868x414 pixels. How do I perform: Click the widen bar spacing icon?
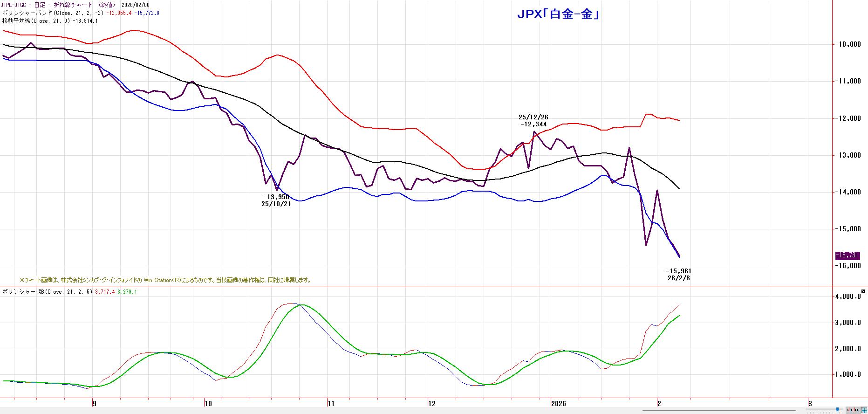(856, 410)
